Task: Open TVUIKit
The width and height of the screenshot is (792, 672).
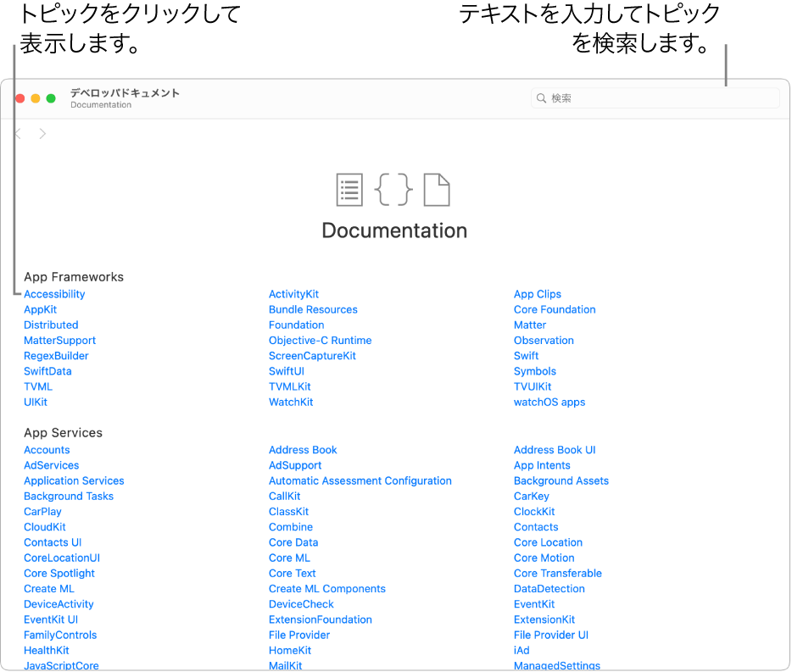Action: [533, 386]
